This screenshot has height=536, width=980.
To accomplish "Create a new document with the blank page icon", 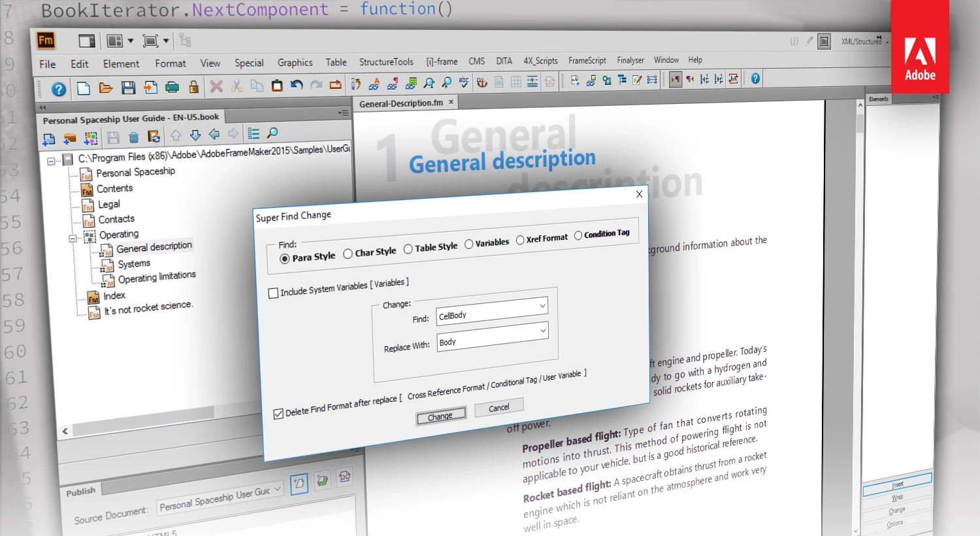I will 84,88.
